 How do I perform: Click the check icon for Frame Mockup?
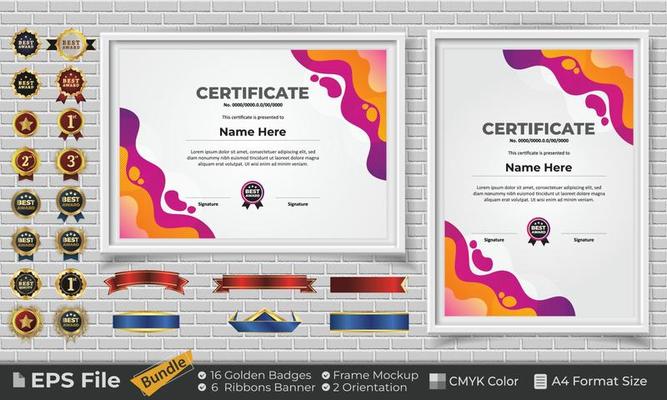(x=326, y=375)
